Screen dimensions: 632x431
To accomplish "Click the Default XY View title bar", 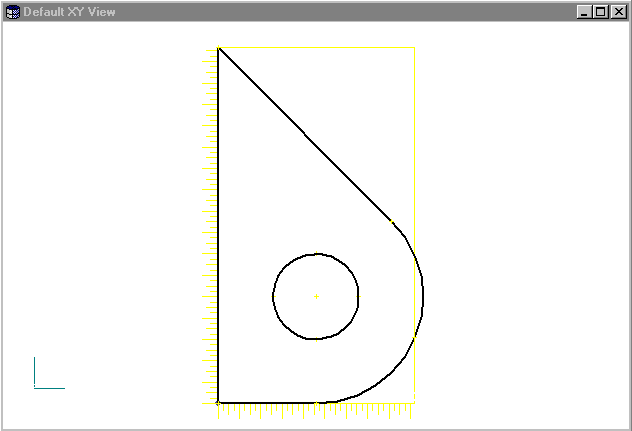I will [x=316, y=12].
